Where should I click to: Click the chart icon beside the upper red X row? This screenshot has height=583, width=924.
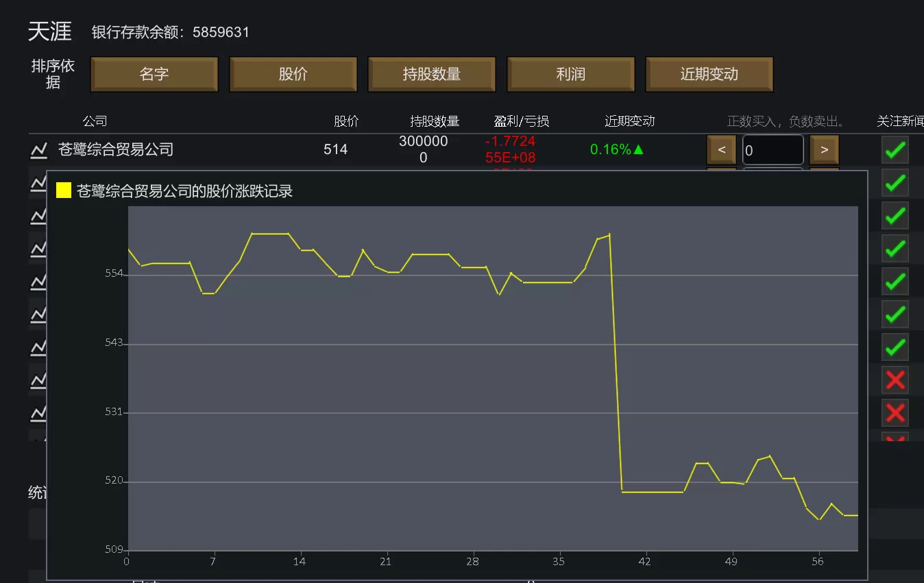coord(38,380)
